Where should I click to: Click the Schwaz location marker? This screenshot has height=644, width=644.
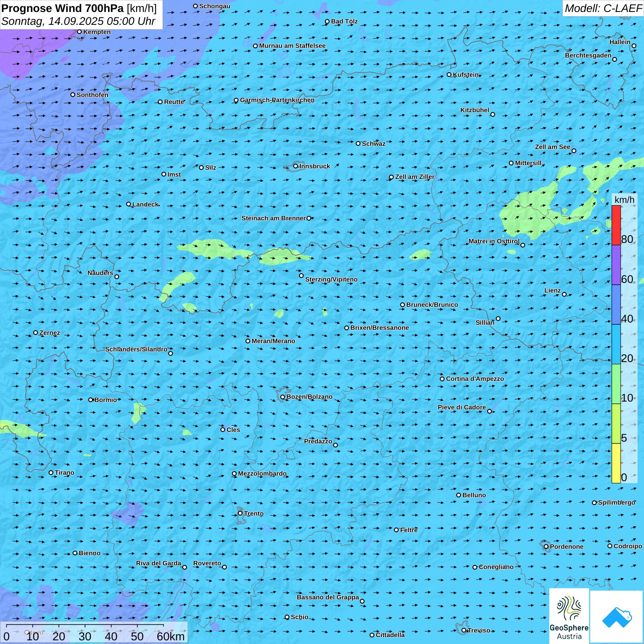pos(358,144)
